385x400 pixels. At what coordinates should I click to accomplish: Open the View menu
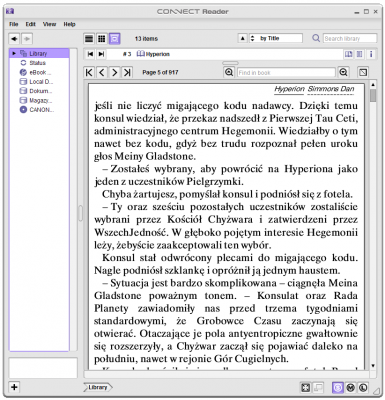[49, 24]
